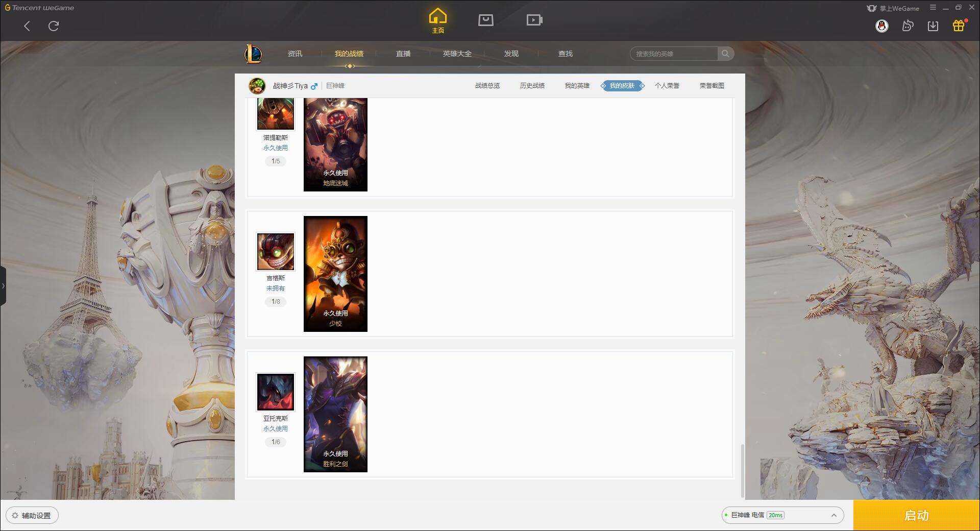This screenshot has height=531, width=980.
Task: Click the skin list vertical scrollbar
Action: click(x=742, y=470)
